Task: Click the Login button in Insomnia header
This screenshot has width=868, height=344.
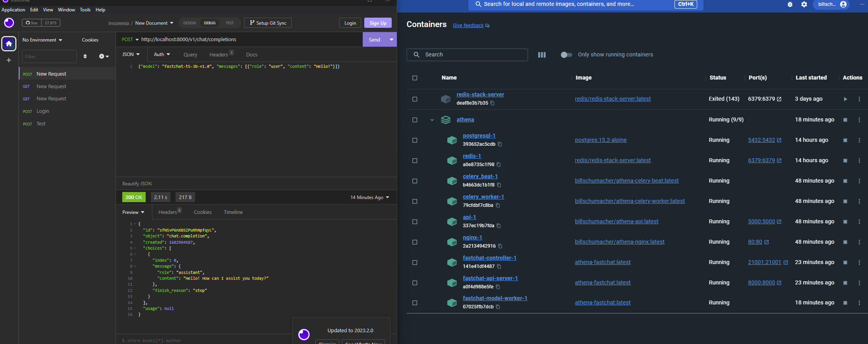Action: click(x=350, y=23)
